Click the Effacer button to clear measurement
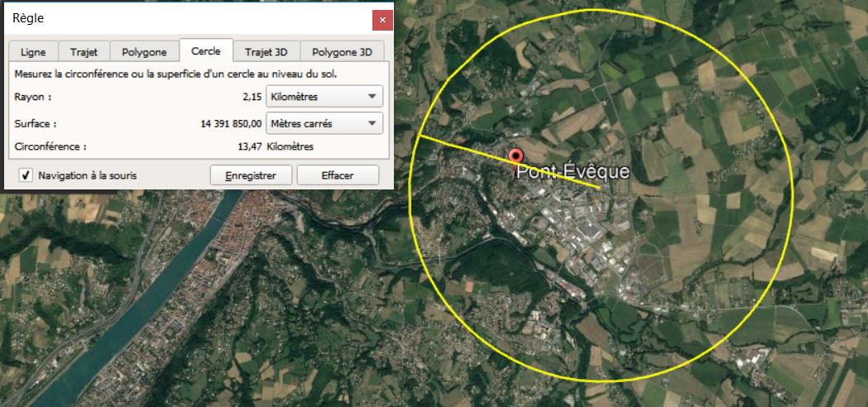The height and width of the screenshot is (407, 868). click(x=338, y=175)
